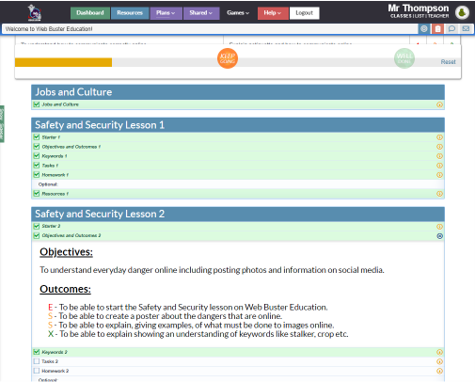Screen dimensions: 475x383
Task: Open the Web Buster logo home link
Action: point(35,13)
